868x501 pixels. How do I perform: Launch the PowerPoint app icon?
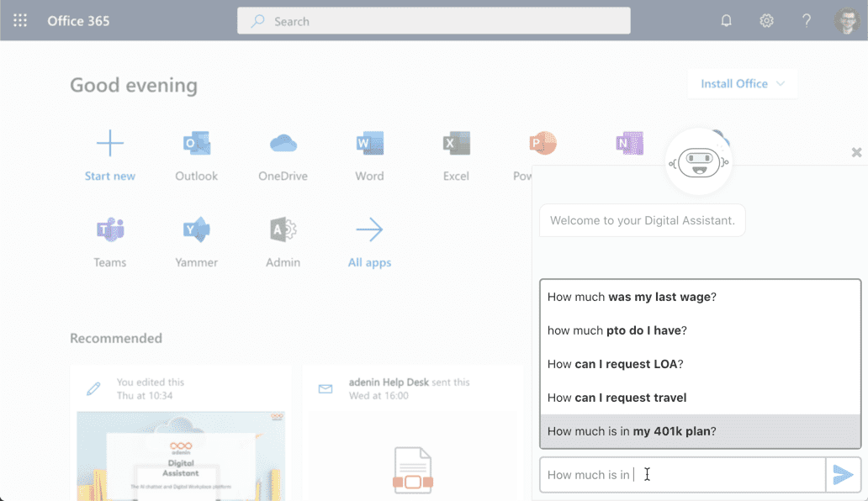coord(542,143)
